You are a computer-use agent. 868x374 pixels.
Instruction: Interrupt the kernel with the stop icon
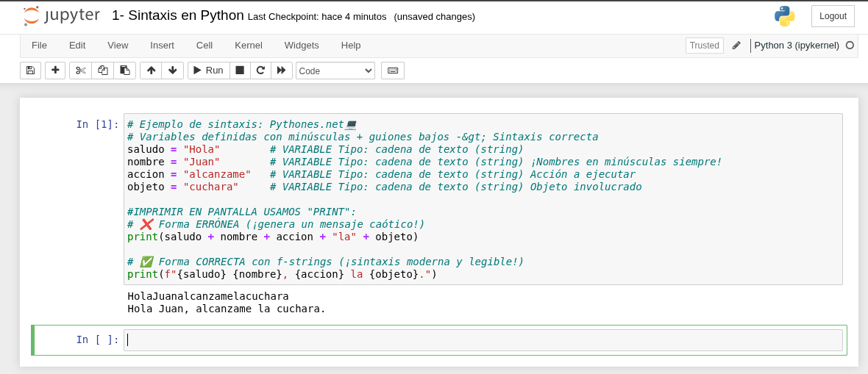click(240, 71)
